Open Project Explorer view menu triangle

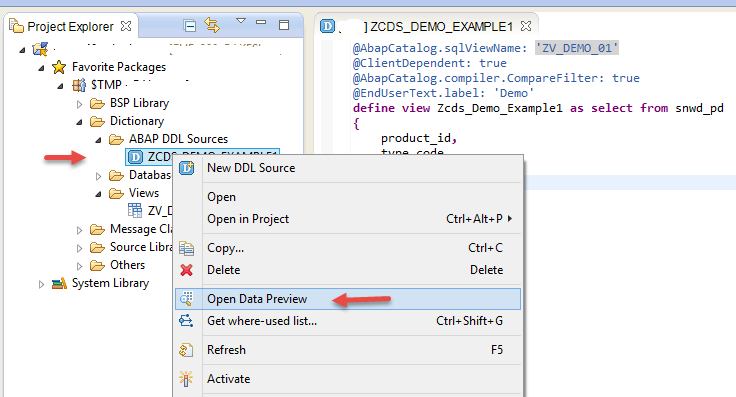(241, 21)
